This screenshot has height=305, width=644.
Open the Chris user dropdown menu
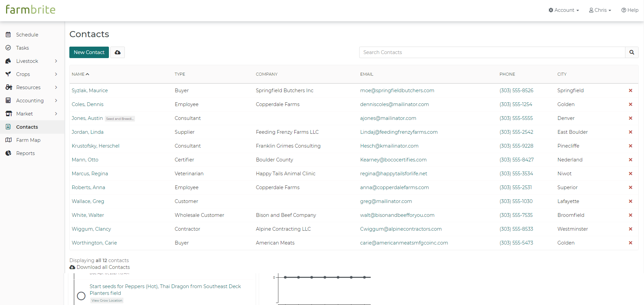600,10
